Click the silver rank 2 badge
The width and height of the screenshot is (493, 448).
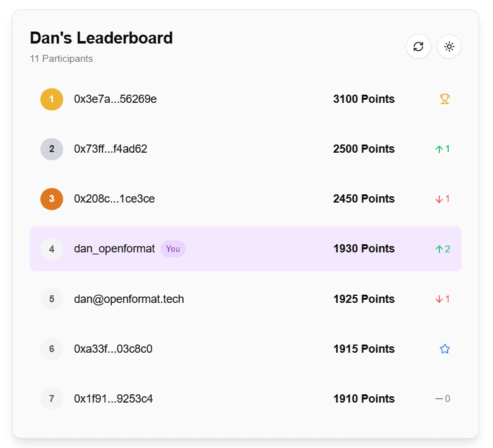pos(52,149)
